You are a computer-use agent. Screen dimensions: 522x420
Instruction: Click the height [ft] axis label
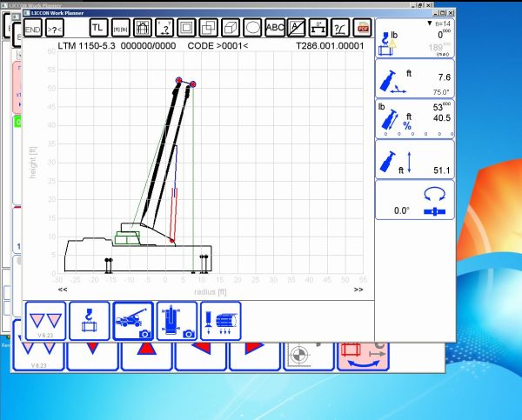(x=33, y=163)
